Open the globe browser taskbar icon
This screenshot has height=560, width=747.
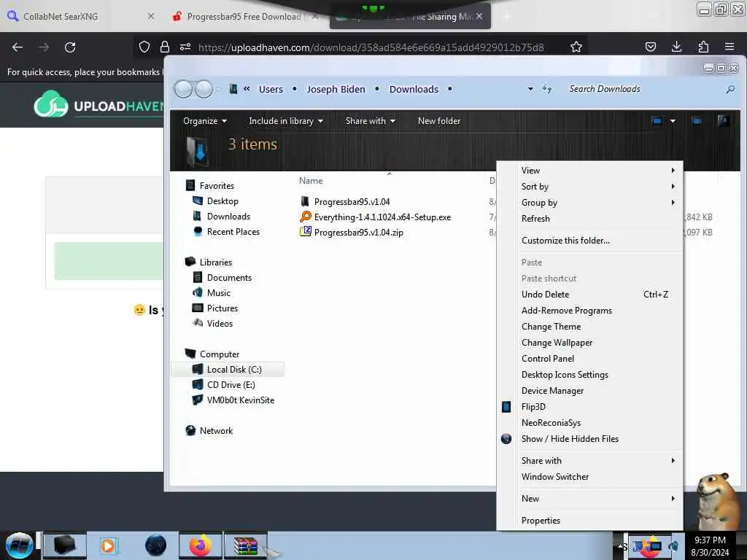click(155, 545)
